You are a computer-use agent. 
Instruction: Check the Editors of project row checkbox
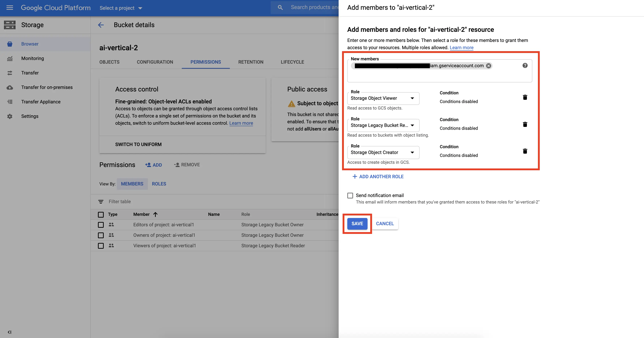pos(101,225)
